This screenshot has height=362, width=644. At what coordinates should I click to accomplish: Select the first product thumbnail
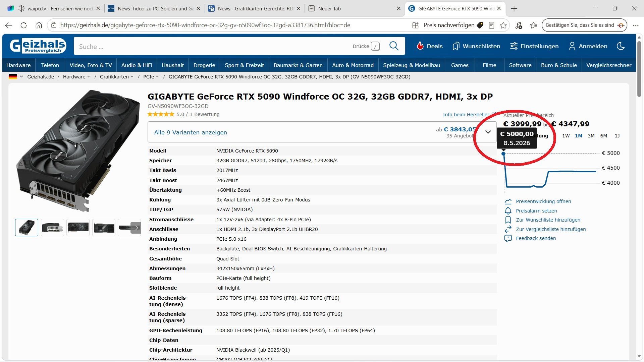[x=26, y=228]
